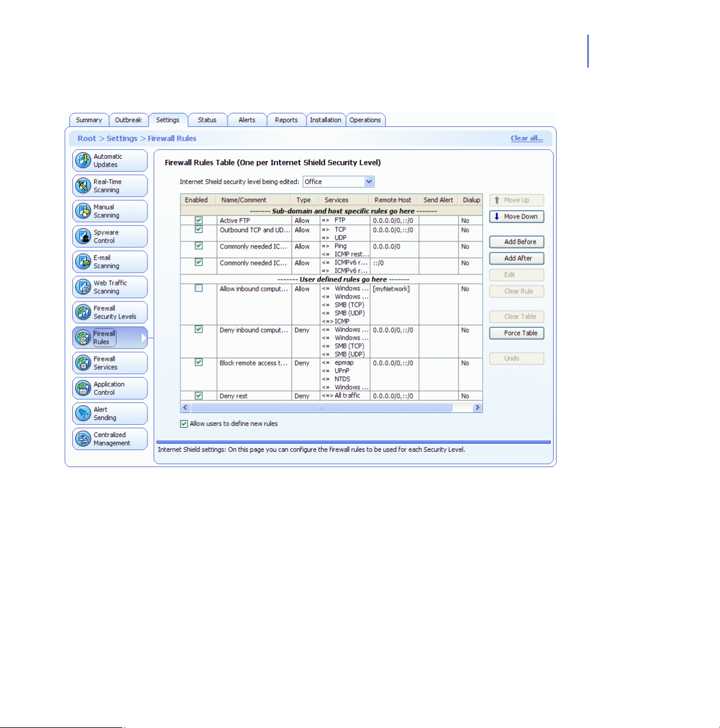Click the blue arrow on Move Down

coord(497,216)
